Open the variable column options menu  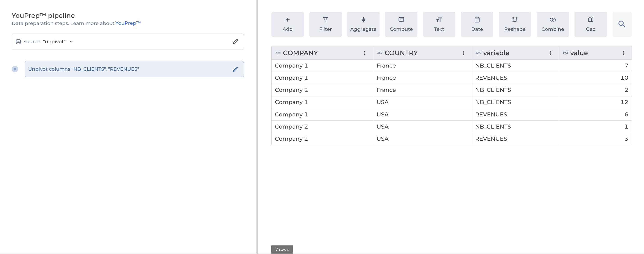[550, 53]
